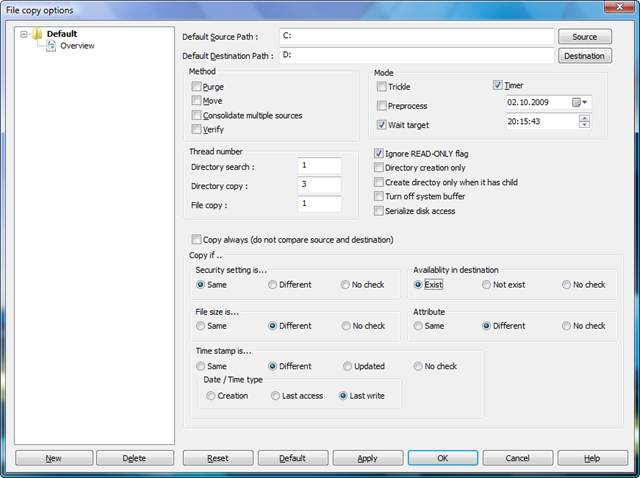The height and width of the screenshot is (478, 640).
Task: Collapse the Default tree node
Action: pyautogui.click(x=22, y=34)
